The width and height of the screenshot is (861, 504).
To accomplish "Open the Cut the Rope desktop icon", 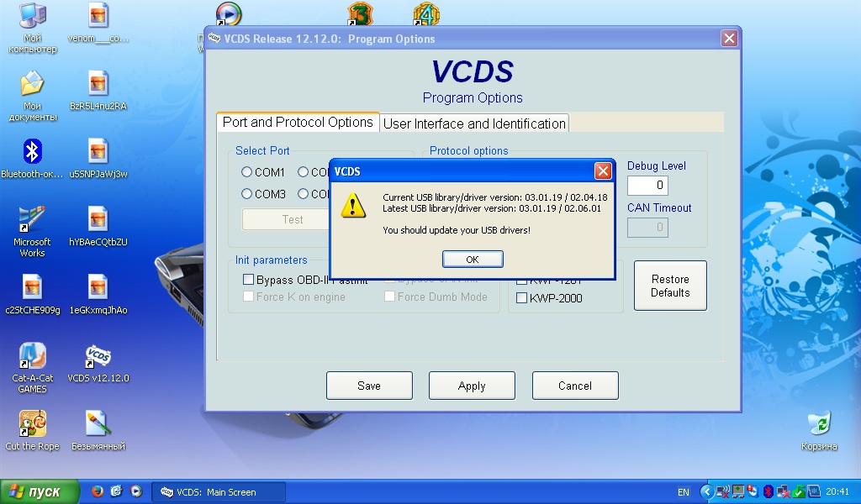I will 32,423.
